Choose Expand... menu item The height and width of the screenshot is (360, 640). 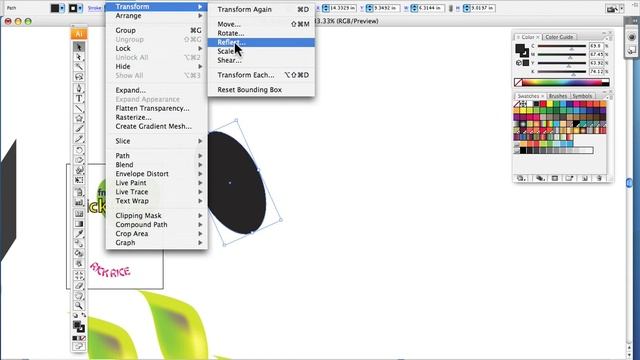(157, 90)
